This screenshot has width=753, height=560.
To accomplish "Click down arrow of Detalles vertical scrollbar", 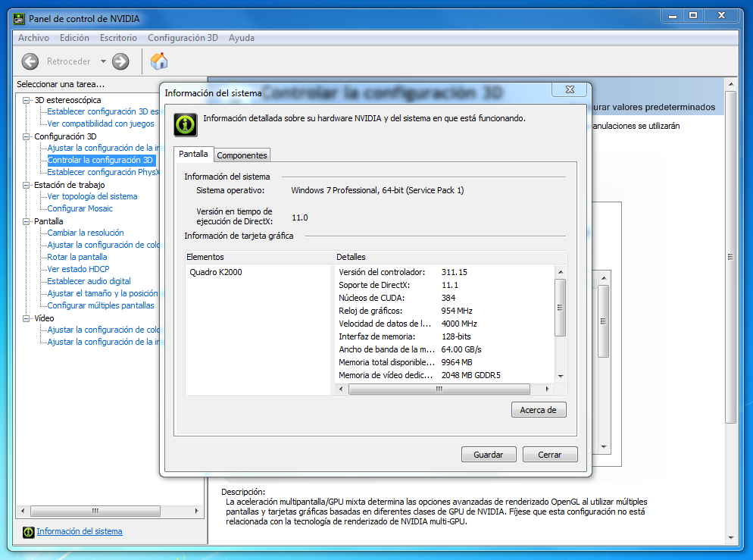I will [x=561, y=377].
